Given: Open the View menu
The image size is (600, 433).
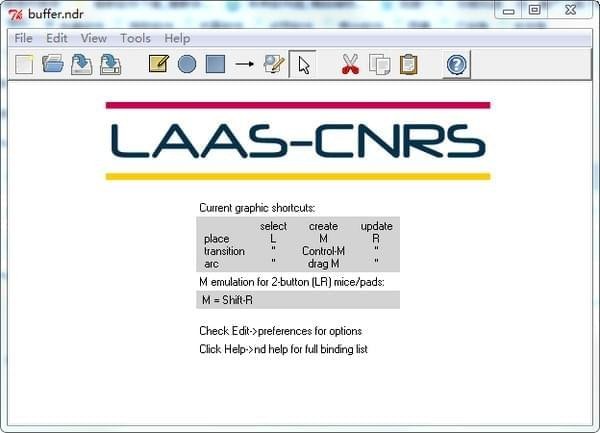Looking at the screenshot, I should [x=94, y=38].
